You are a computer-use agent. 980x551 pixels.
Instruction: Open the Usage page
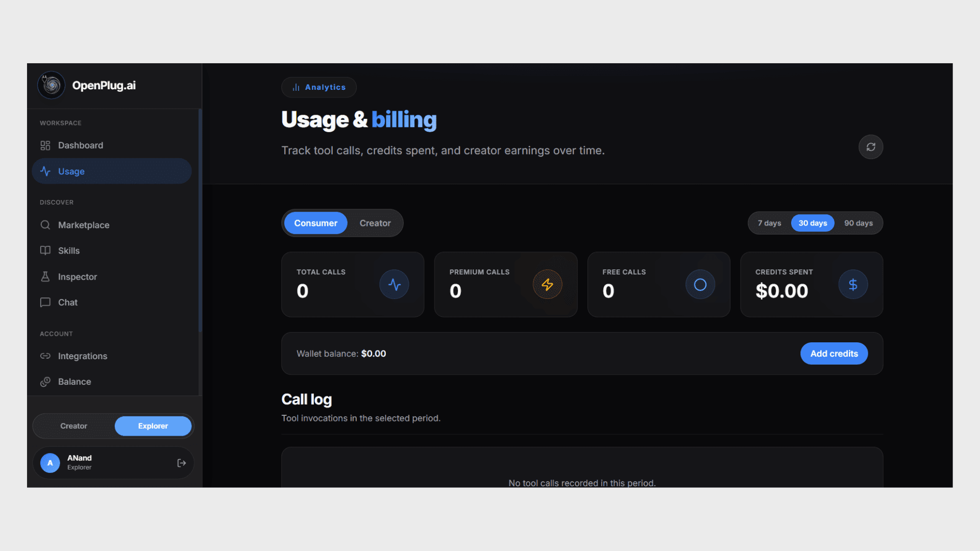pos(112,171)
